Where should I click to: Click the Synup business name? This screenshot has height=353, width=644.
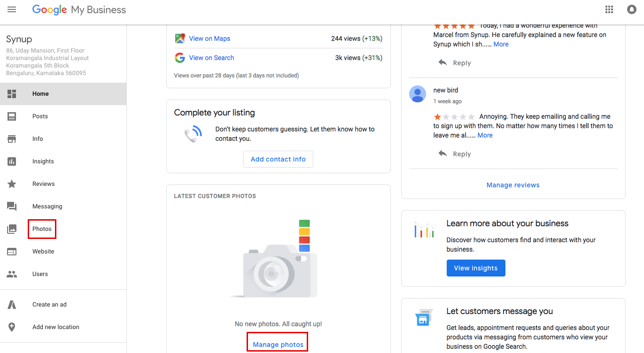19,39
